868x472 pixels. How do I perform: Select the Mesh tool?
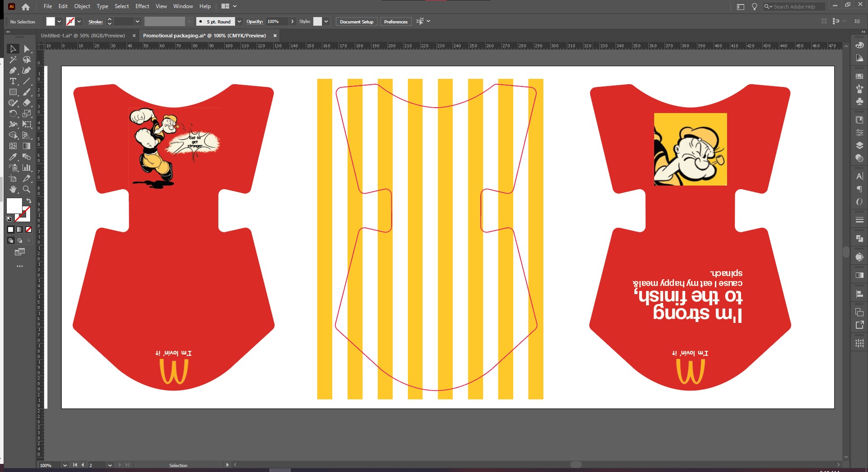click(x=13, y=146)
